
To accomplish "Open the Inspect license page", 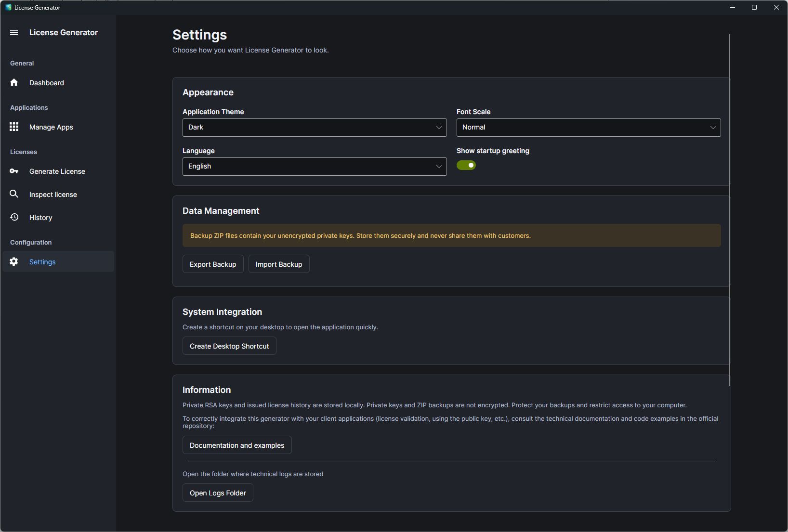I will pos(58,195).
